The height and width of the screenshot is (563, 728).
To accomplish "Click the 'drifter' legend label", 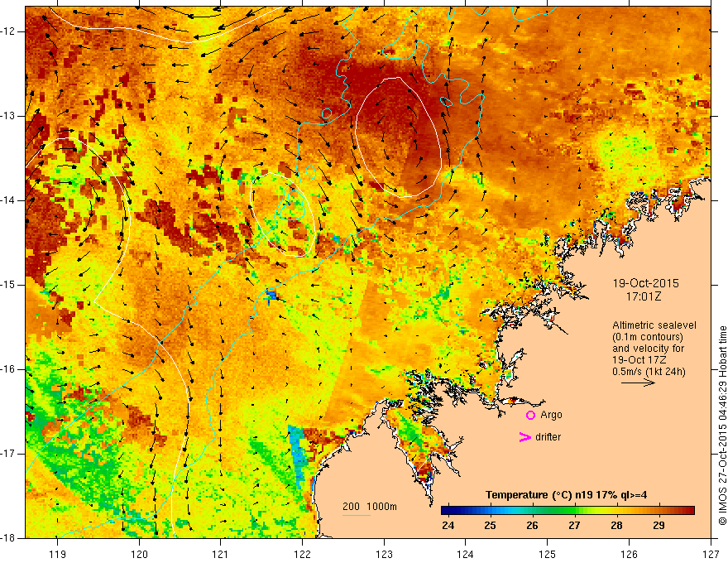I will 548,437.
